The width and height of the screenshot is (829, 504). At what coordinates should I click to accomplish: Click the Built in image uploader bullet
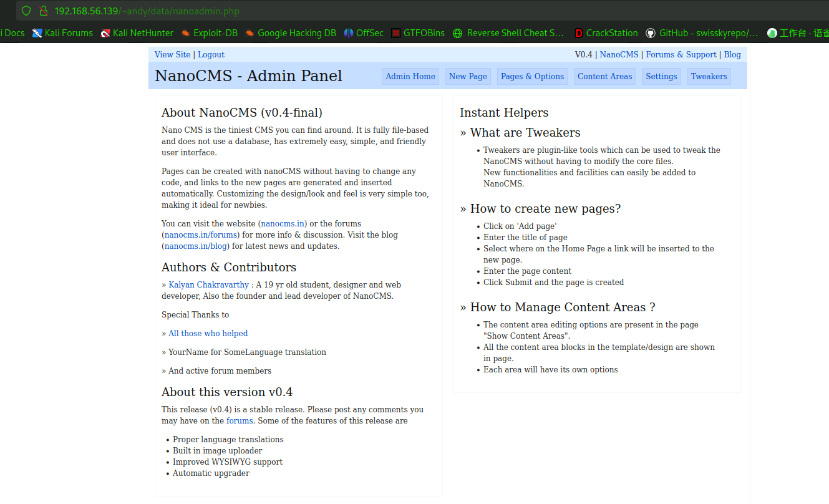pos(217,450)
